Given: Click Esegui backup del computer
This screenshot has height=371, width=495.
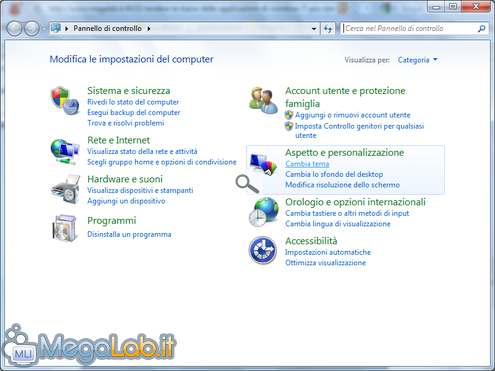Looking at the screenshot, I should click(x=134, y=112).
